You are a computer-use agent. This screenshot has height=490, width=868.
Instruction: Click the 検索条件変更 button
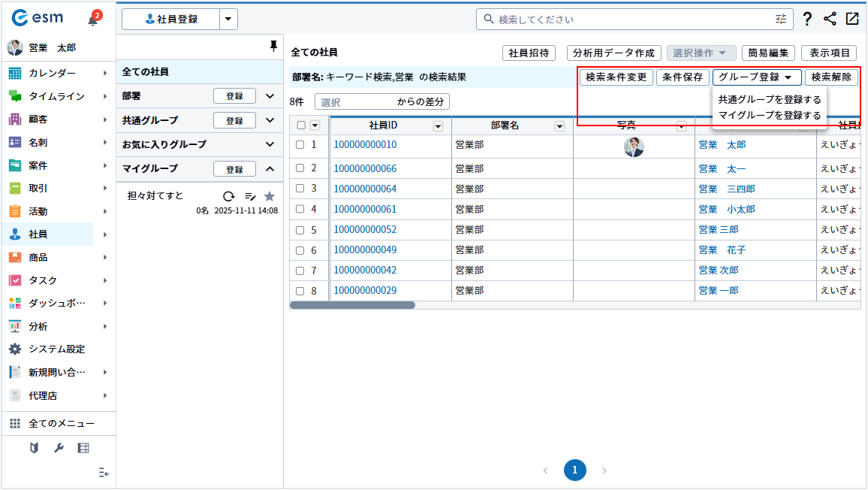click(x=616, y=77)
